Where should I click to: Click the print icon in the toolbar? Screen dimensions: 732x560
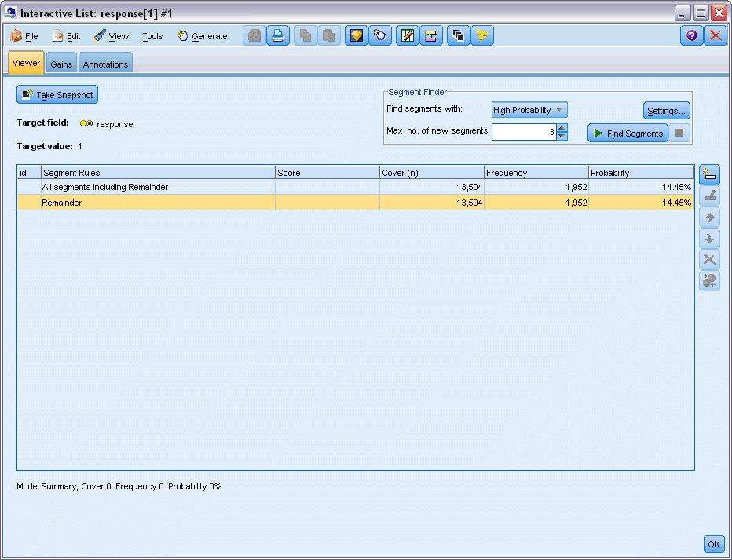pos(278,35)
